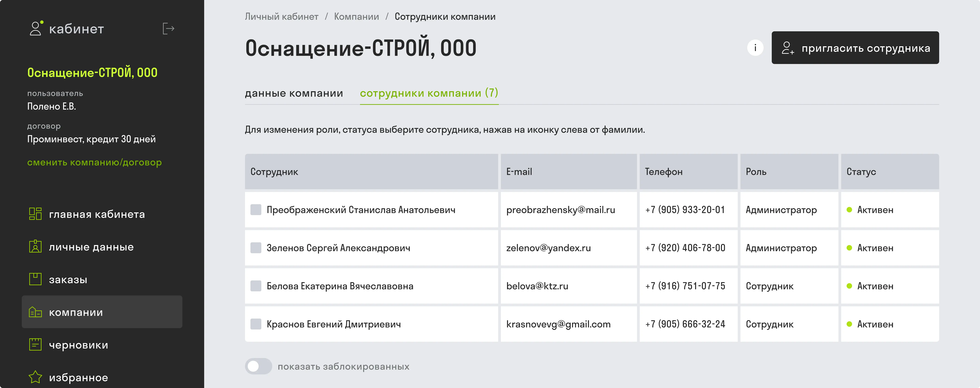The height and width of the screenshot is (388, 980).
Task: Click the кабинет title in sidebar
Action: (x=76, y=29)
